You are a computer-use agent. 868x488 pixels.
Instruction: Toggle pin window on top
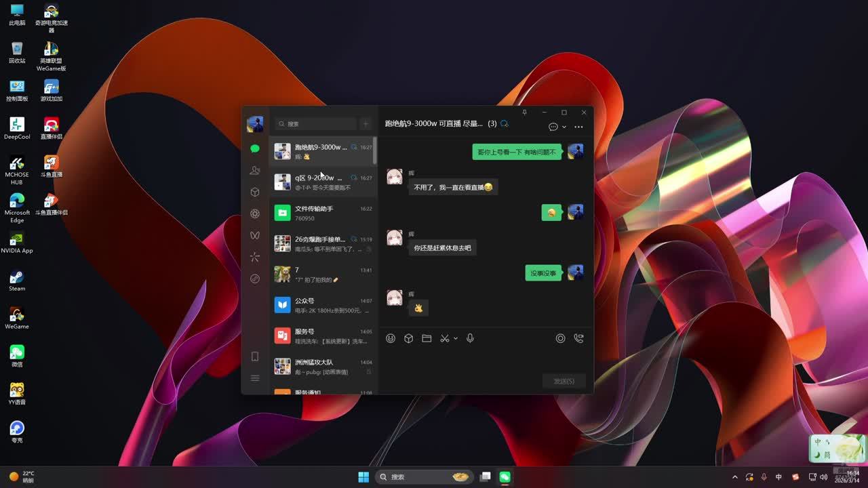pyautogui.click(x=524, y=113)
